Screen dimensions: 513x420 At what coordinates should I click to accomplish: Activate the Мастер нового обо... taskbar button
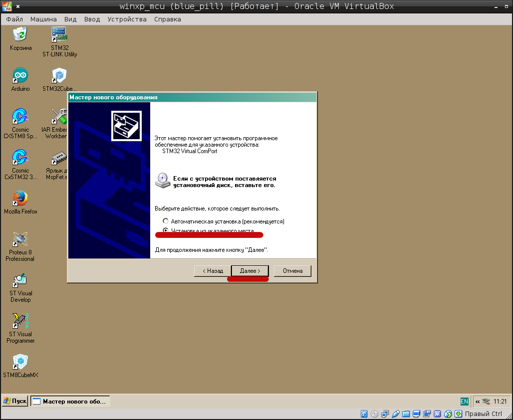click(70, 402)
